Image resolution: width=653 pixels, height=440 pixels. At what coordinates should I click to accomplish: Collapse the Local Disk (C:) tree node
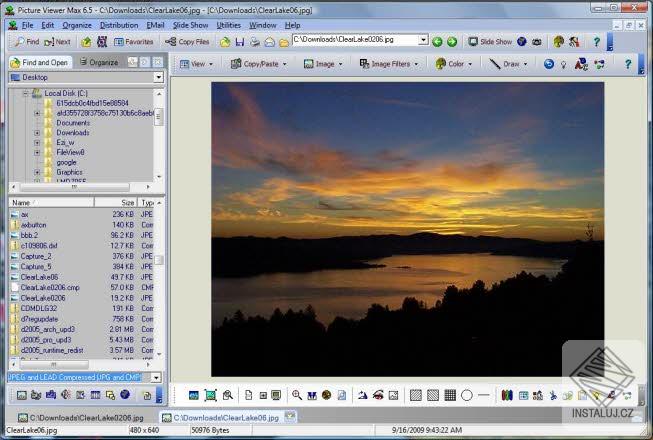click(x=26, y=93)
